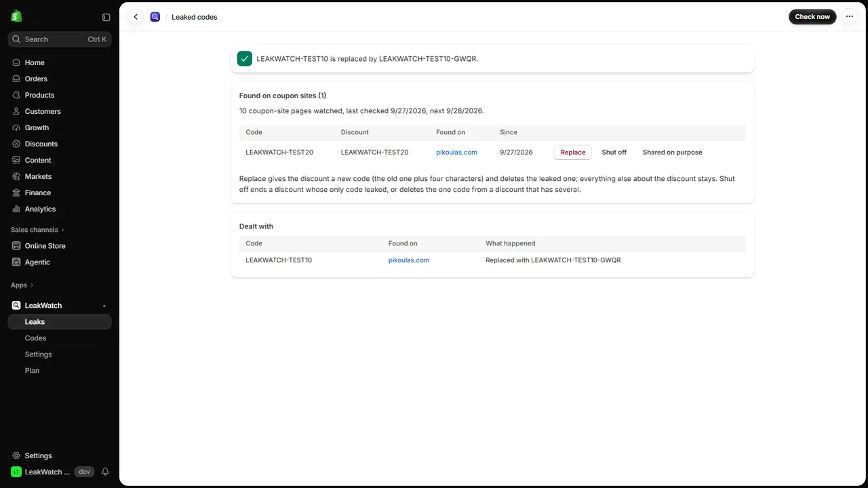Toggle the sidebar collapse icon

[106, 17]
